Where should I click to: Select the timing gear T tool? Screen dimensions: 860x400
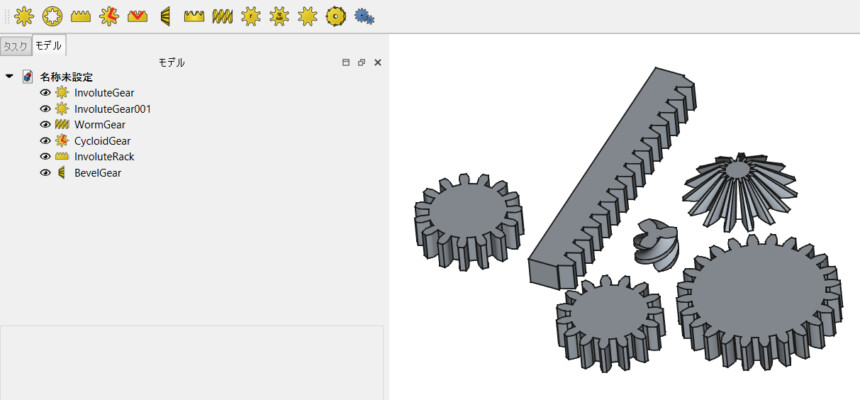[x=251, y=16]
